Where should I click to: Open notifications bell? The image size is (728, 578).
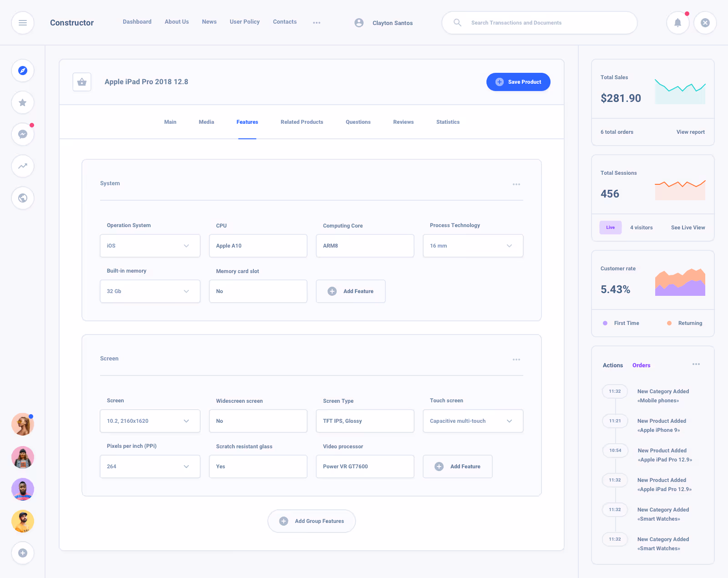tap(678, 23)
